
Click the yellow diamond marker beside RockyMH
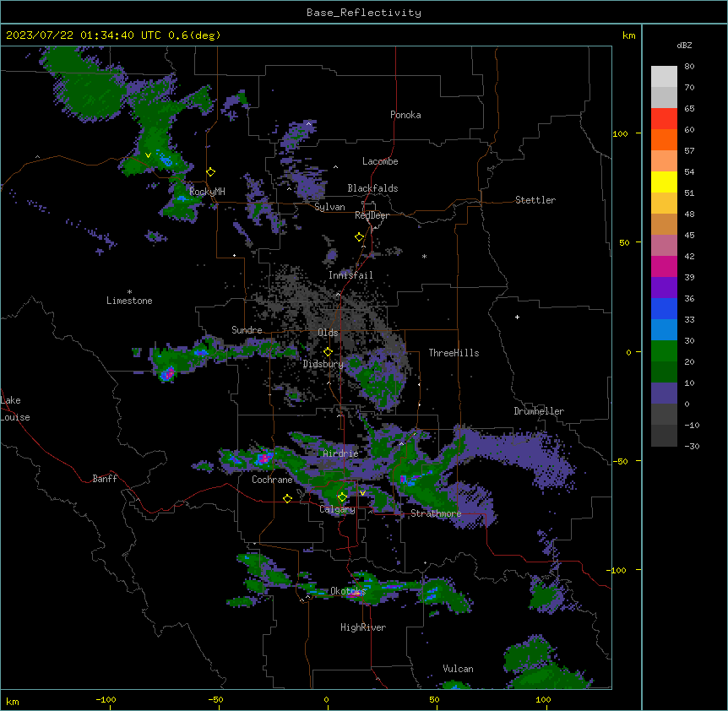(x=211, y=172)
